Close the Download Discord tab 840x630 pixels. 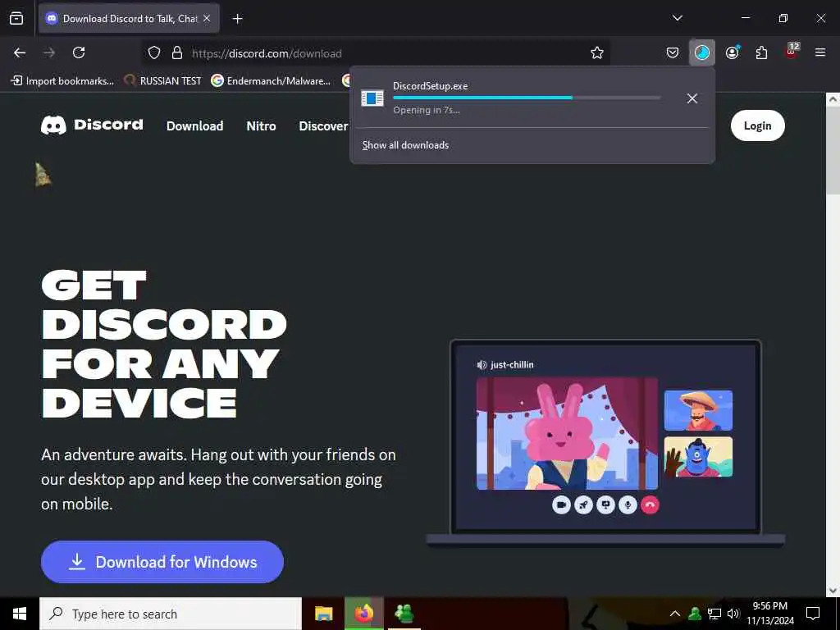click(207, 18)
